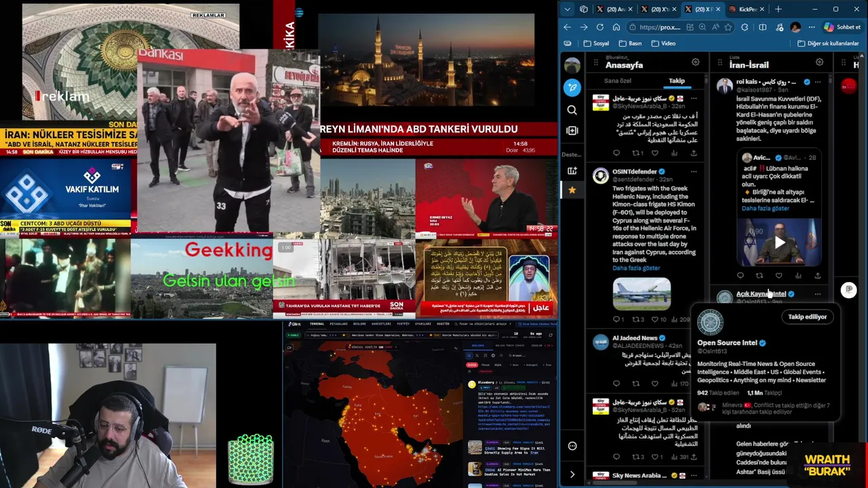Open the Basın bookmarks folder

[629, 43]
